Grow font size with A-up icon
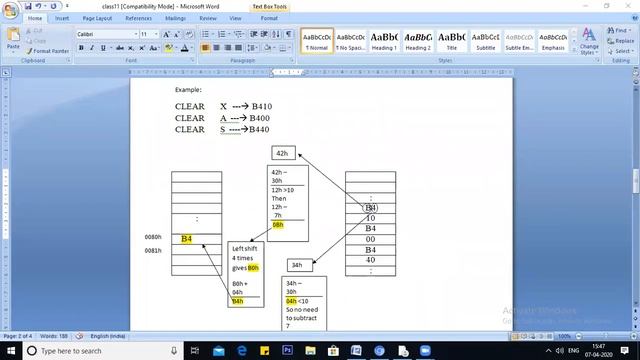640x360 pixels. 166,35
